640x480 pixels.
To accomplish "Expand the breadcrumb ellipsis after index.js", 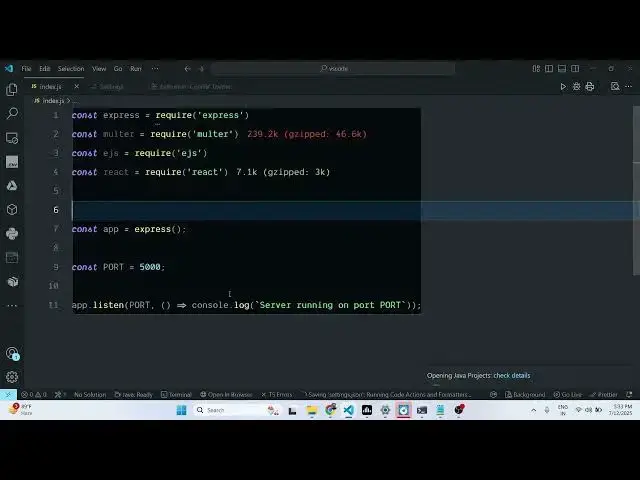I will click(76, 101).
